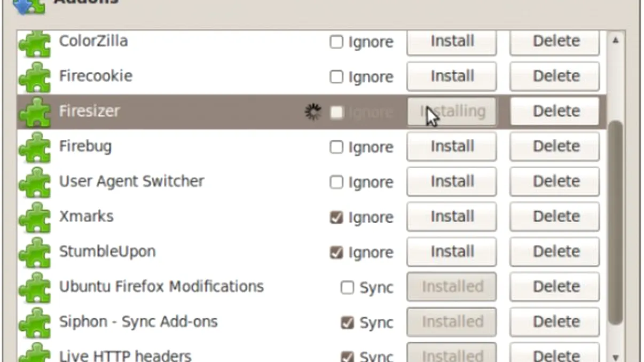Delete the Xmarks addon
This screenshot has width=644, height=362.
tap(554, 217)
